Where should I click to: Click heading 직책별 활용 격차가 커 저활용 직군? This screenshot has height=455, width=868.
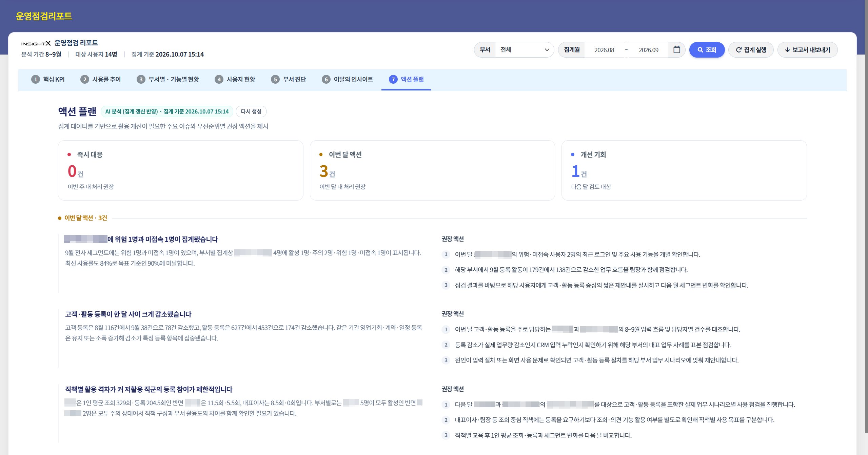tap(149, 389)
